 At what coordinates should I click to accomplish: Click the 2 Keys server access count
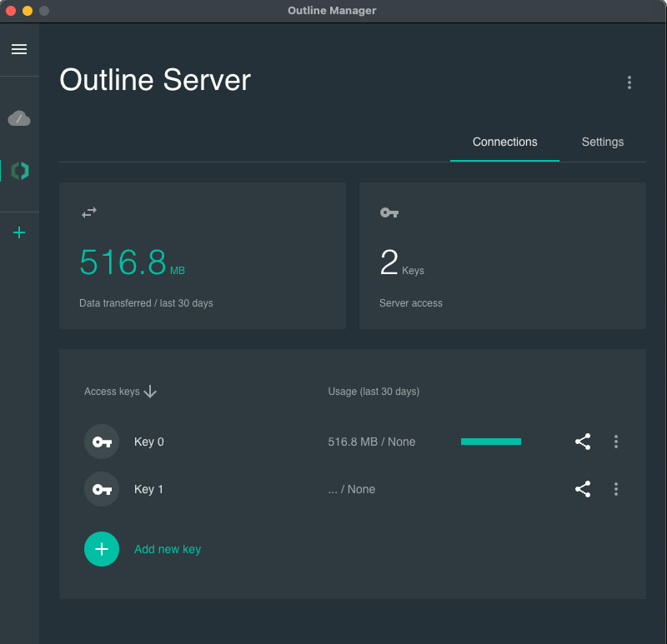[402, 262]
